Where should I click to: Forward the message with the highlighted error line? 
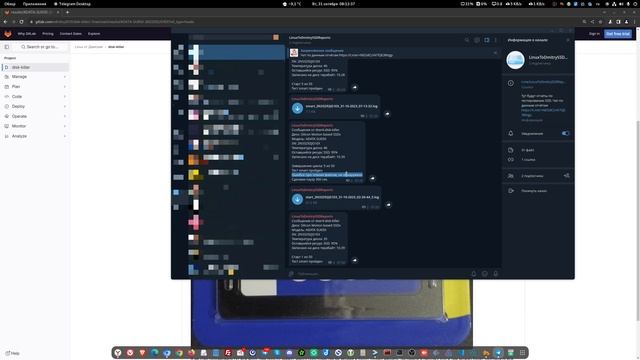(x=372, y=178)
